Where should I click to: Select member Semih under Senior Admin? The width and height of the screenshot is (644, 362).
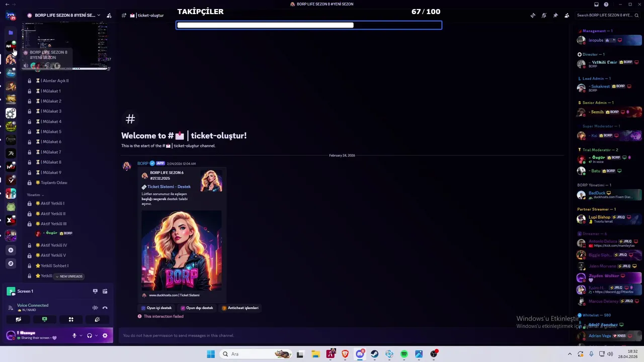click(610, 112)
